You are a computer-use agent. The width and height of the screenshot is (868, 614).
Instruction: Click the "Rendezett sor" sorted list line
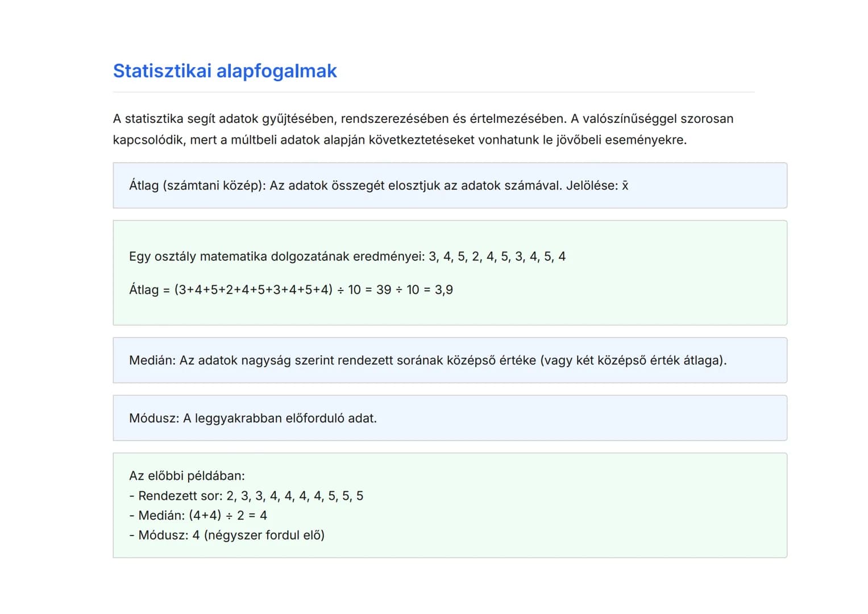[246, 496]
